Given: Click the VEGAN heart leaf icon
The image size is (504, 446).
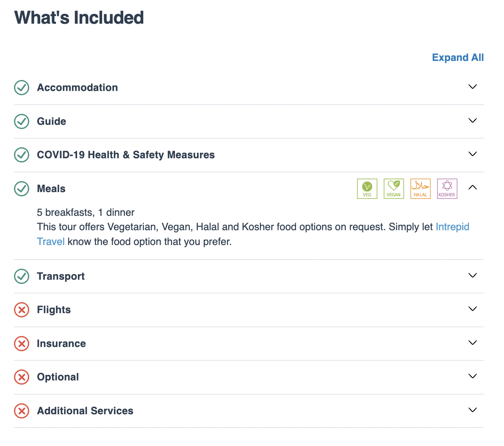Looking at the screenshot, I should (394, 189).
